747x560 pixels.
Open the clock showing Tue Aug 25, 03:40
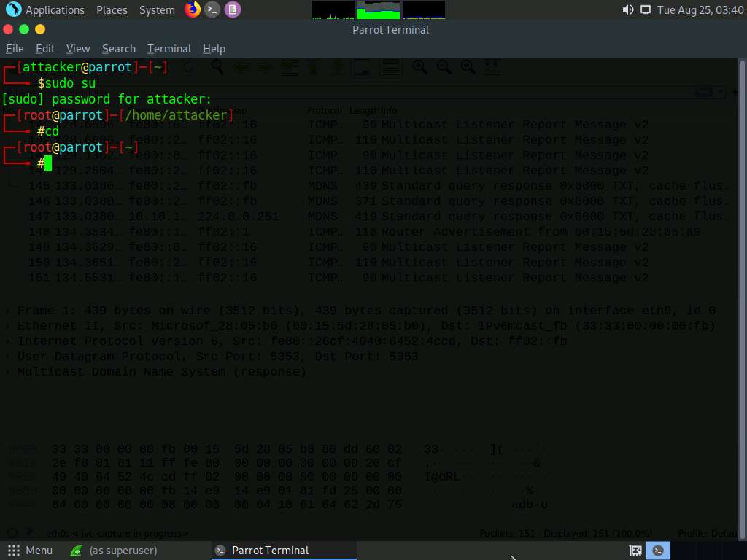coord(700,9)
